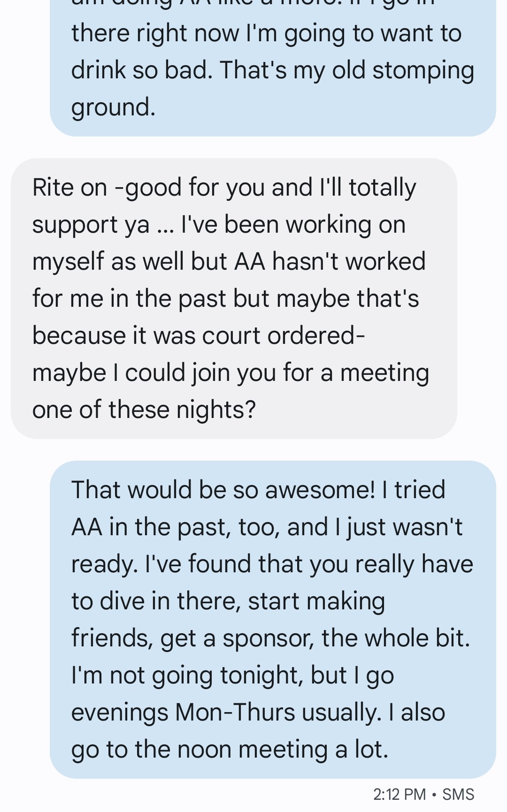Tap the received message starting "Rite on"
This screenshot has width=507, height=812.
point(234,298)
